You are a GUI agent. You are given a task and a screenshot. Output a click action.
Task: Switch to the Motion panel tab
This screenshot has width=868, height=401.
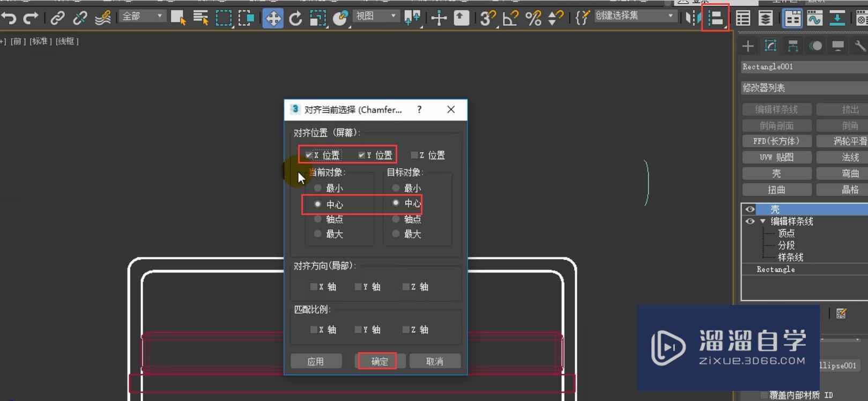tap(815, 46)
